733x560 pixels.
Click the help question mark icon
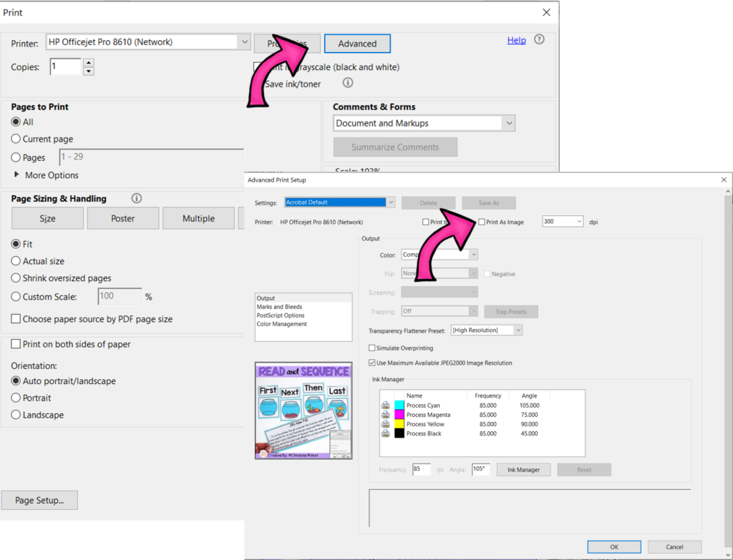539,40
